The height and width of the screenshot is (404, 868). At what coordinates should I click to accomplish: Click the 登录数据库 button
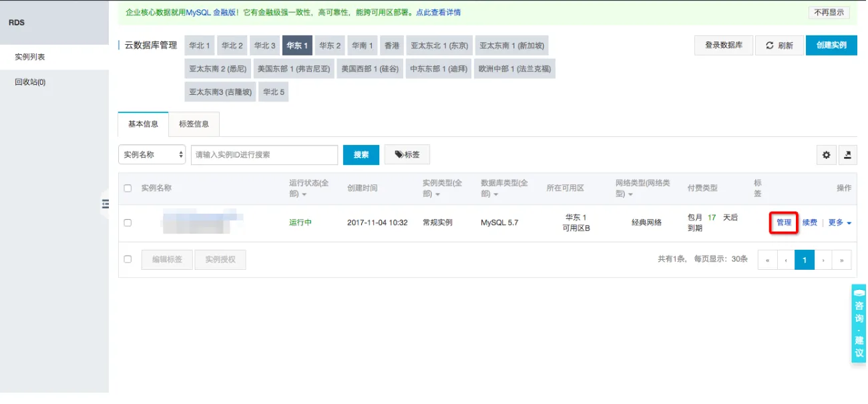724,45
